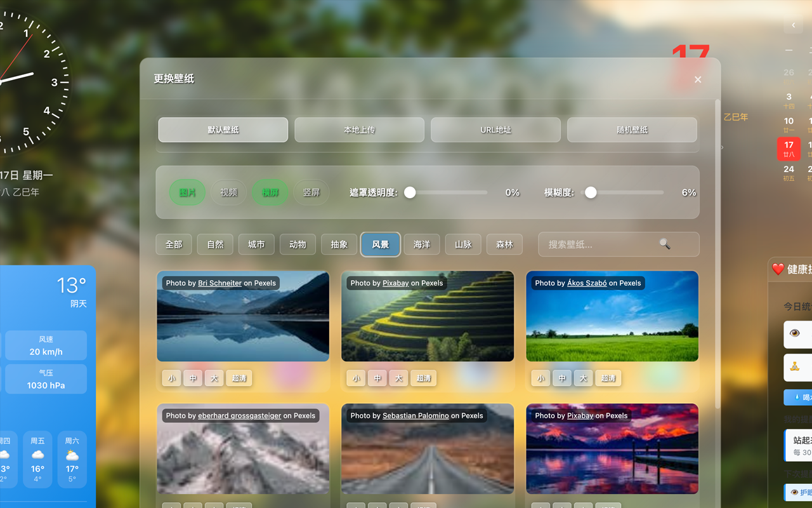Click the 模糊度 slider handle

coord(591,192)
